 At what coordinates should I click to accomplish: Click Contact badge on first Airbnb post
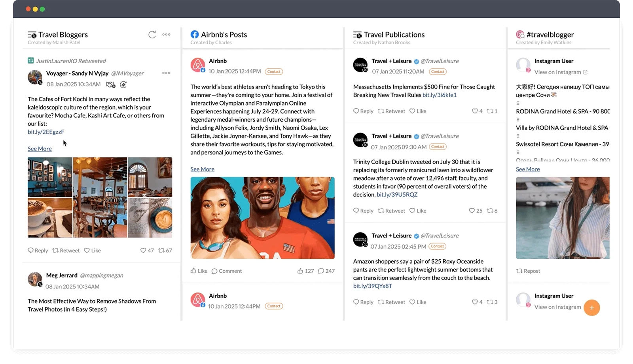[274, 72]
